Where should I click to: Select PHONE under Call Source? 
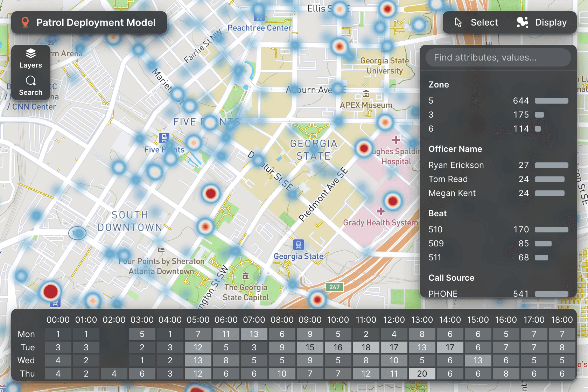click(443, 294)
